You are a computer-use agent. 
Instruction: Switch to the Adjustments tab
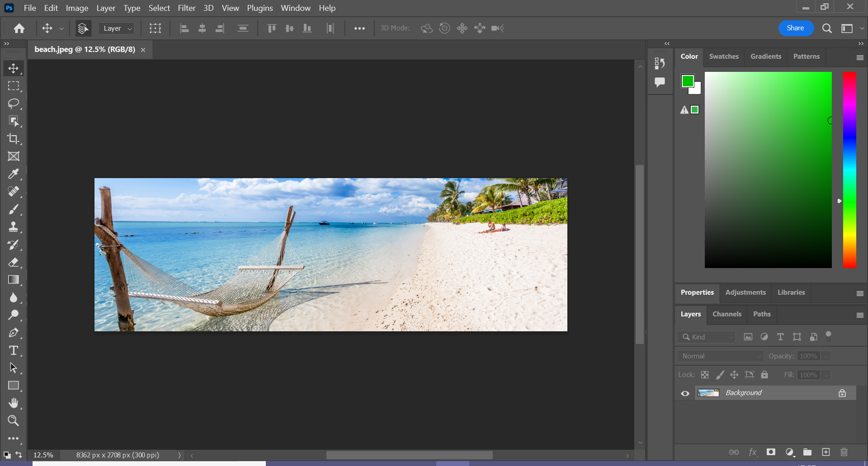click(x=745, y=292)
